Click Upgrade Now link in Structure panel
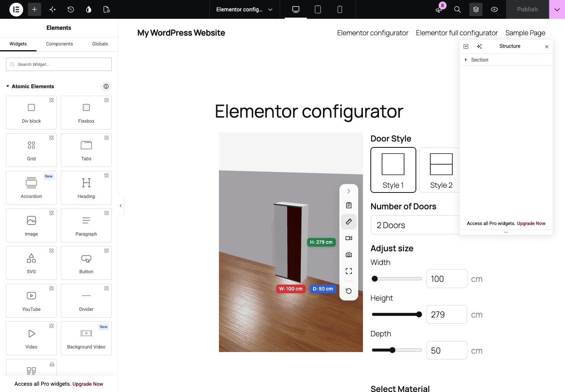The image size is (565, 392). tap(531, 223)
